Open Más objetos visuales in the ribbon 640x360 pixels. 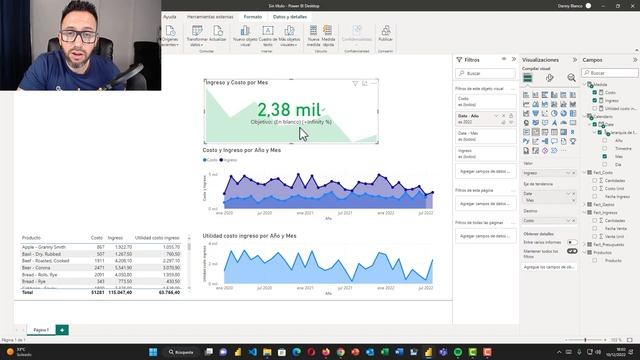coord(289,36)
